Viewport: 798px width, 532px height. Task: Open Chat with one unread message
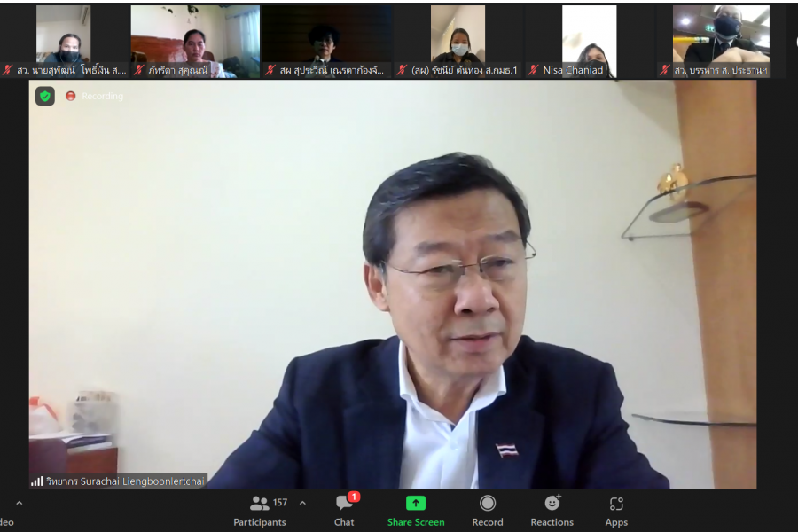(344, 510)
